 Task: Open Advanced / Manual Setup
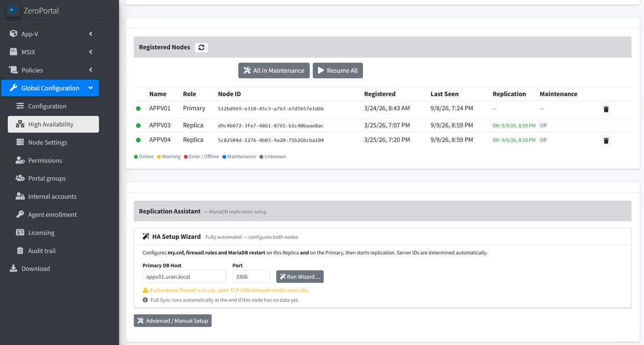[x=172, y=321]
